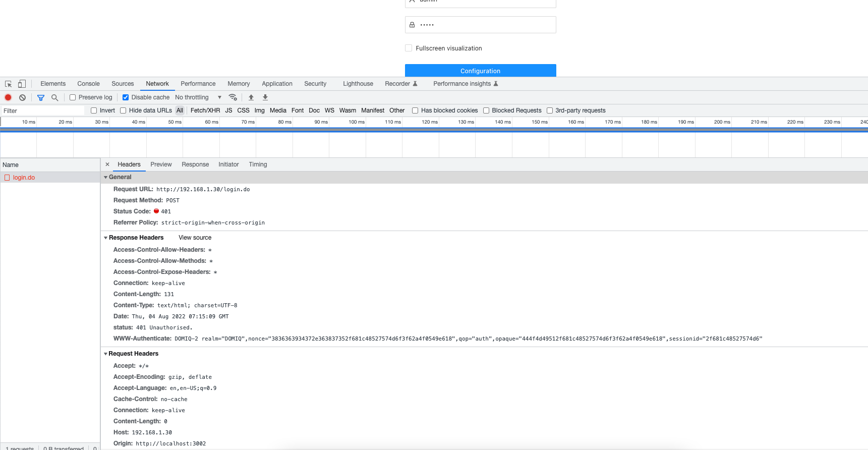This screenshot has height=450, width=868.
Task: Stop recording network log
Action: (8, 97)
